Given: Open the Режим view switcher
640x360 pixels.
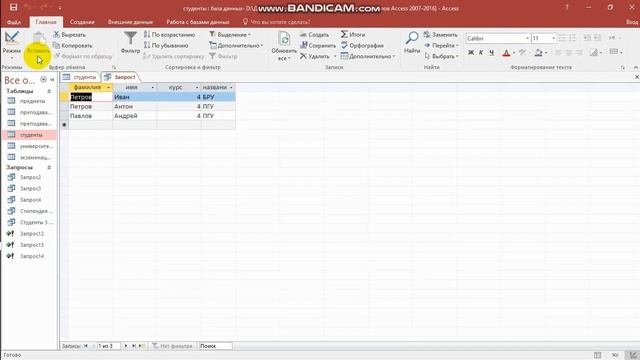Looking at the screenshot, I should (x=12, y=44).
